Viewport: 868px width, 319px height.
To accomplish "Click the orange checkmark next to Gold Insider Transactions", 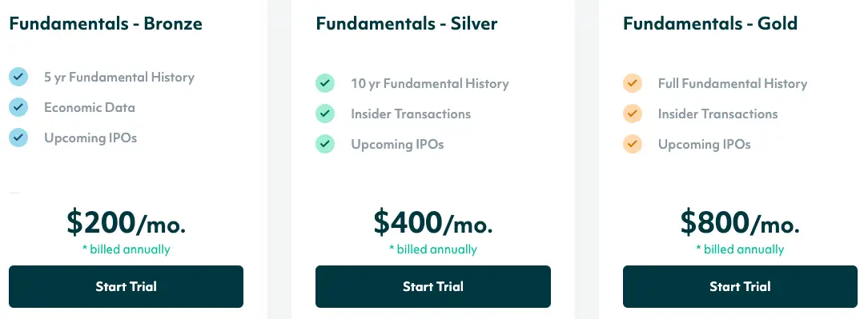I will [632, 114].
